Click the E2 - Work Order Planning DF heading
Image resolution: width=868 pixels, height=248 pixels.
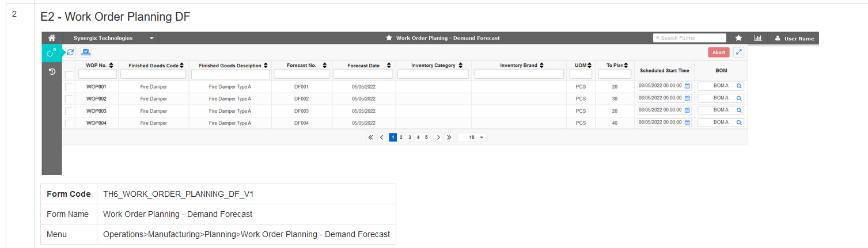click(115, 17)
